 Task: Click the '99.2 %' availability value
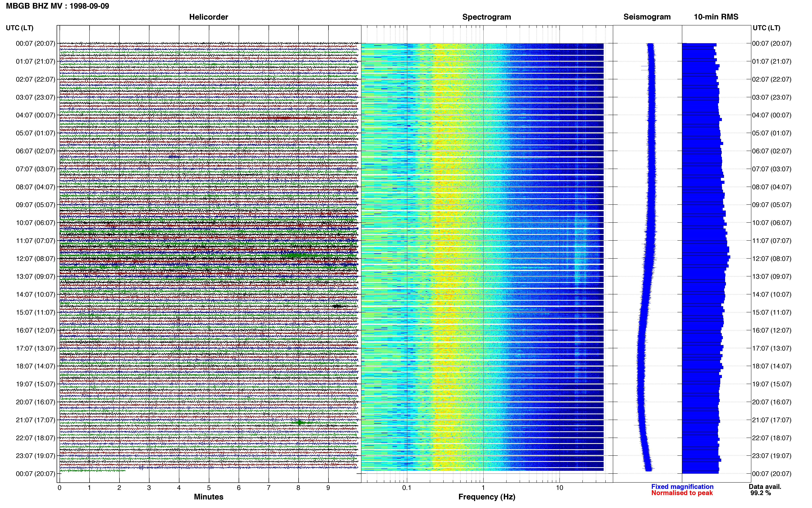tap(761, 493)
